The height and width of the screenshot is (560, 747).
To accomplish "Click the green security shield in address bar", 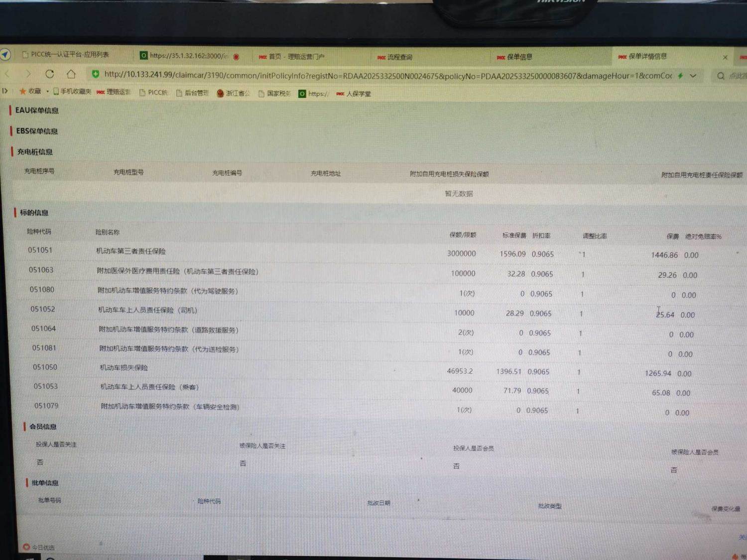I will pyautogui.click(x=95, y=74).
